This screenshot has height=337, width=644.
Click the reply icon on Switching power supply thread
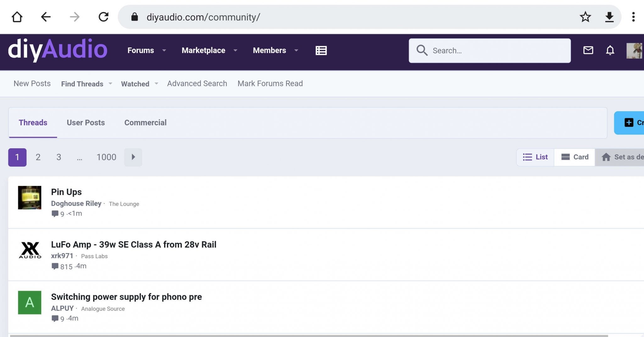point(55,319)
